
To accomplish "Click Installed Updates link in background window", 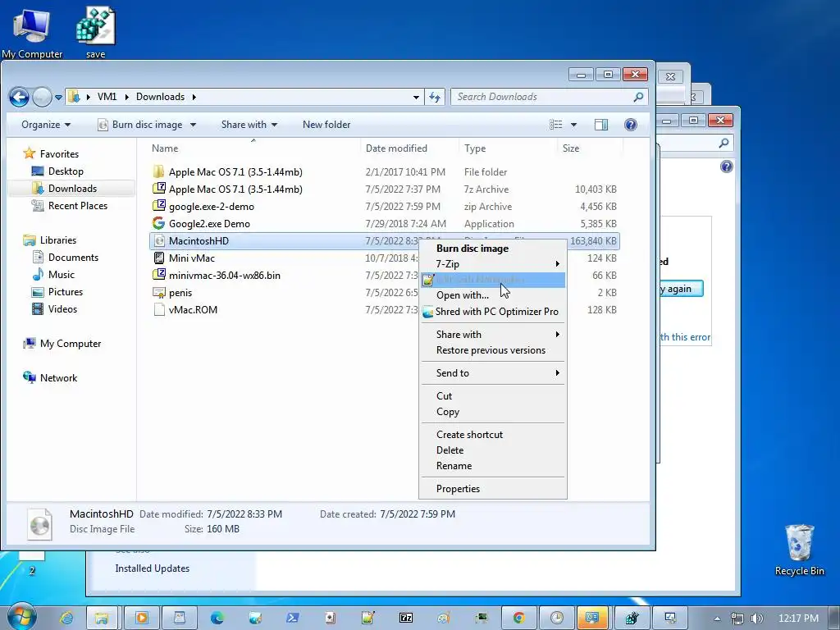I will tap(152, 568).
